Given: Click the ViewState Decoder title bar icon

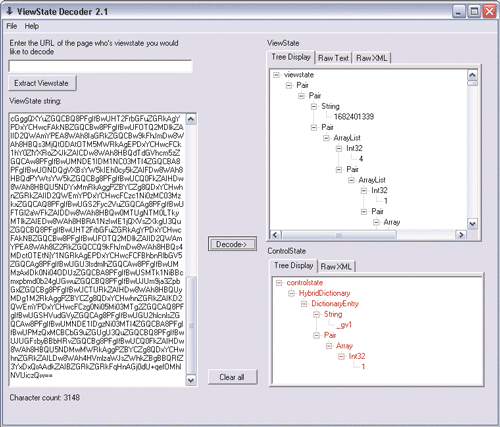Looking at the screenshot, I should (9, 11).
